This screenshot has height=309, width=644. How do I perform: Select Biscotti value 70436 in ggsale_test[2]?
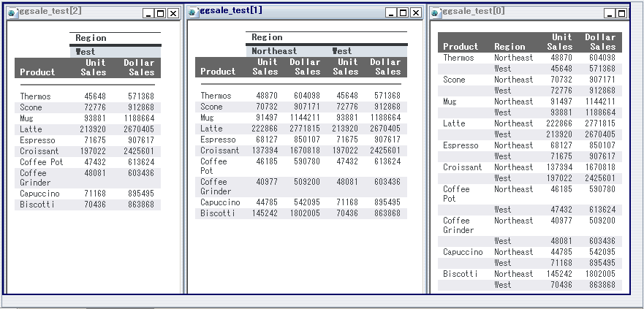95,205
